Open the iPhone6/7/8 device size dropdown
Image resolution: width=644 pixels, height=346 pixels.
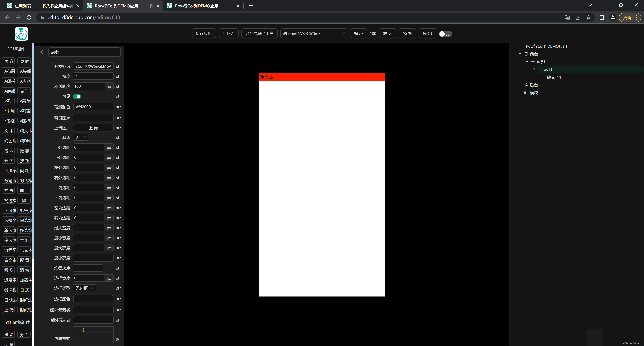(313, 34)
